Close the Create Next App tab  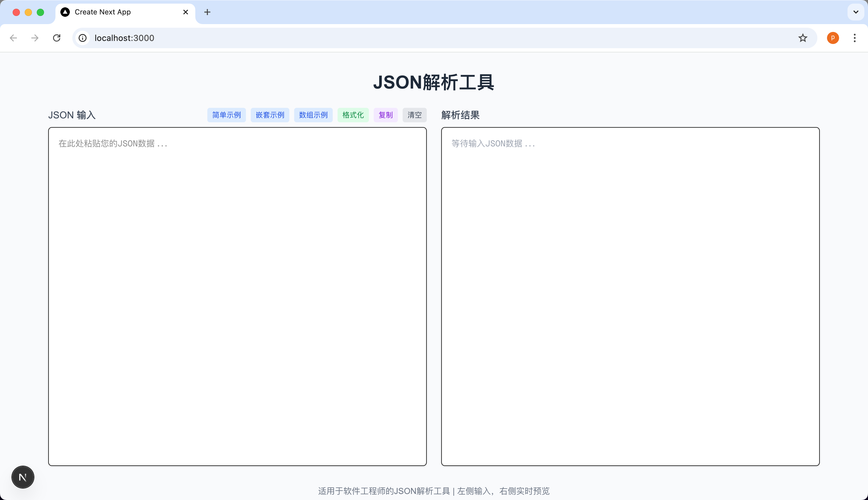[186, 12]
